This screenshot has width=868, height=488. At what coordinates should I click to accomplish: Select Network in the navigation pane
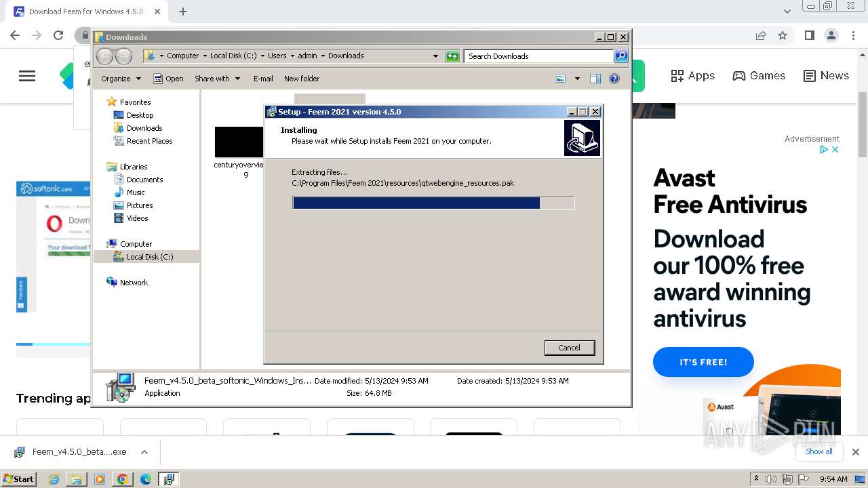134,283
